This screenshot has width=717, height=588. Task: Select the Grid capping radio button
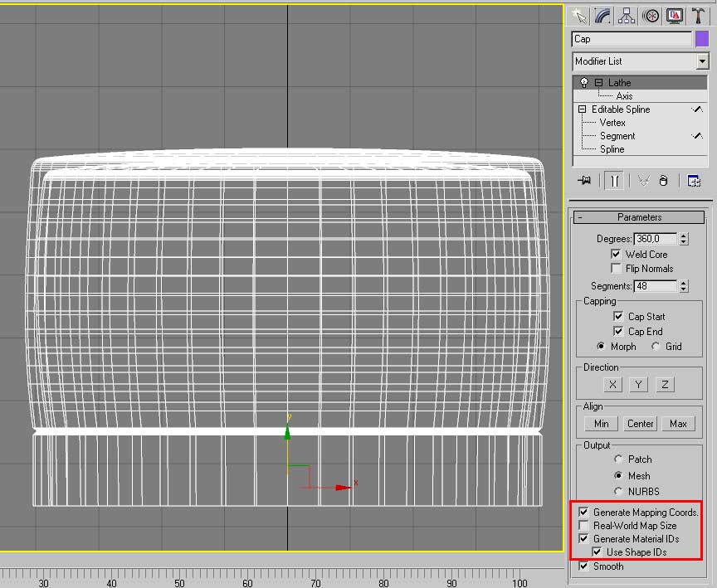(x=656, y=347)
